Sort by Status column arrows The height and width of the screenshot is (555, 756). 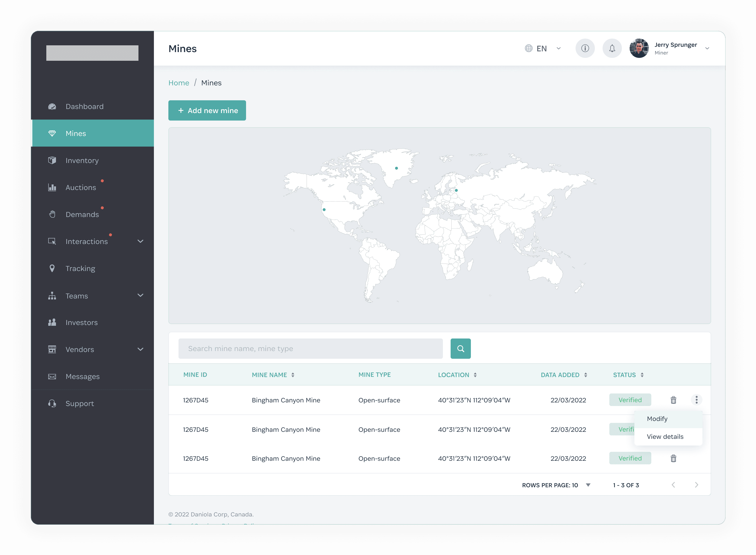click(x=642, y=375)
